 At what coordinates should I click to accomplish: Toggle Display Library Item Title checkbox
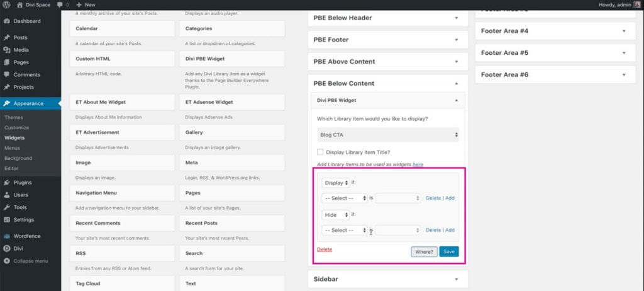click(320, 152)
